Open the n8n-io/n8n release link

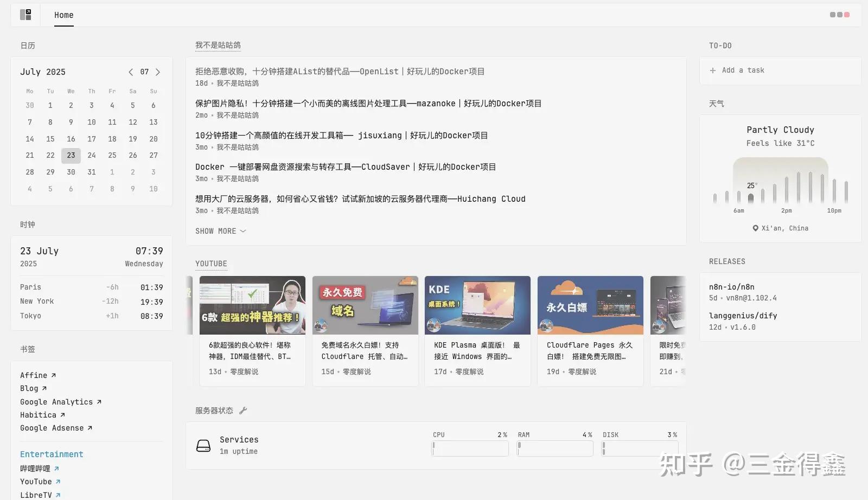coord(731,286)
